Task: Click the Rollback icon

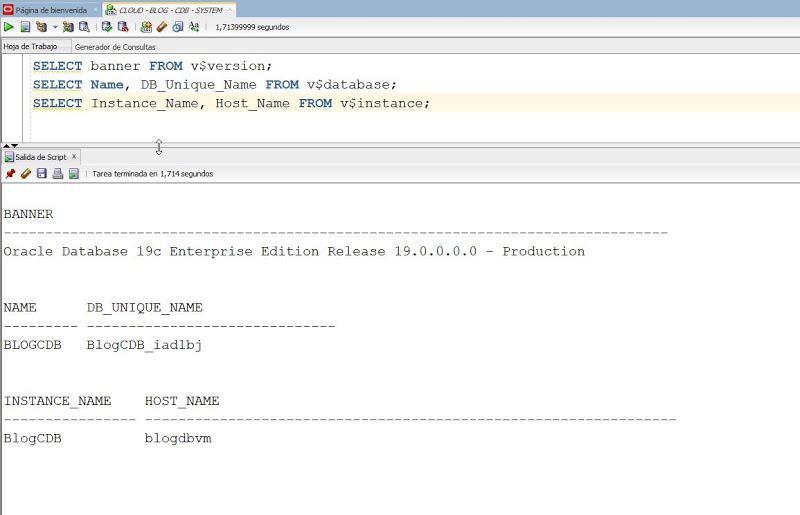Action: [x=123, y=27]
